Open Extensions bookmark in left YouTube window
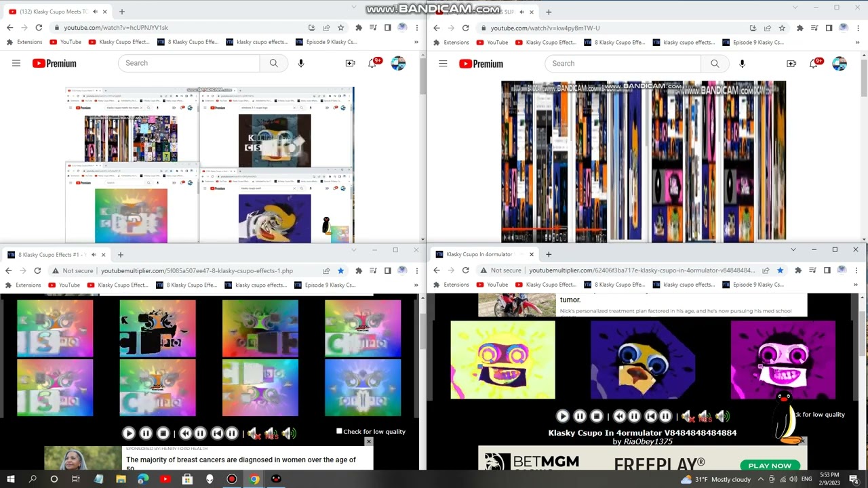Screen dimensions: 868x488 tap(24, 42)
